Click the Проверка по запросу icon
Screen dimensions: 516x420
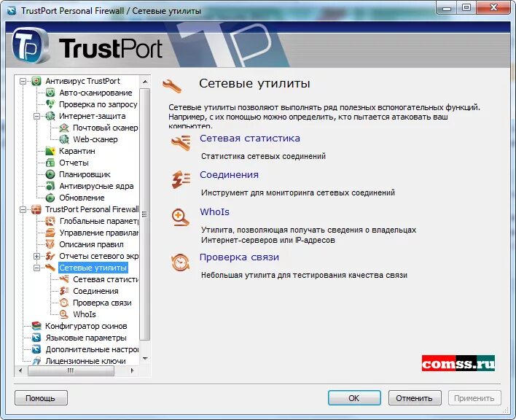(x=50, y=104)
